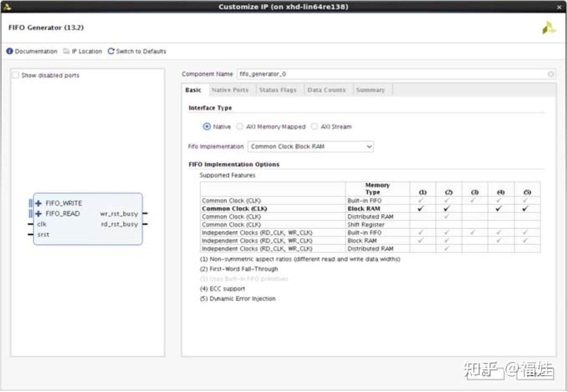Open the Data Counts tab
This screenshot has height=392, width=567.
(327, 90)
